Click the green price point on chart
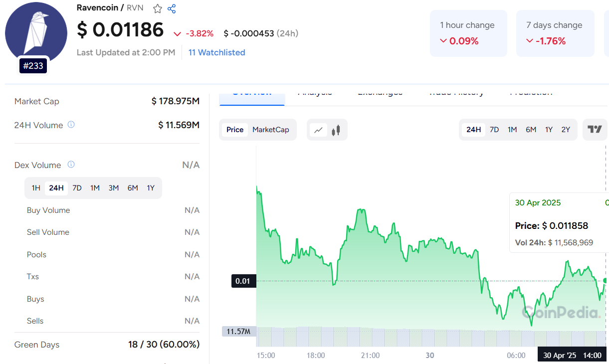The width and height of the screenshot is (609, 364). [x=605, y=281]
